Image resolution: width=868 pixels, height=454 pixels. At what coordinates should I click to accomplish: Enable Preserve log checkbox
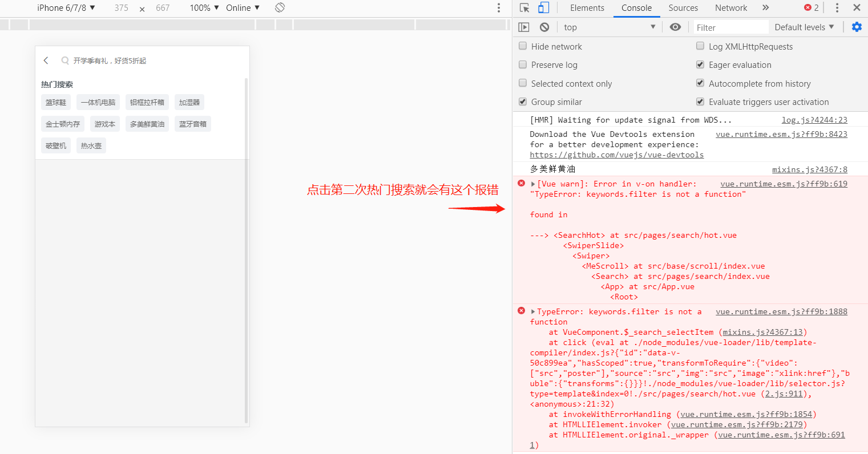click(523, 64)
